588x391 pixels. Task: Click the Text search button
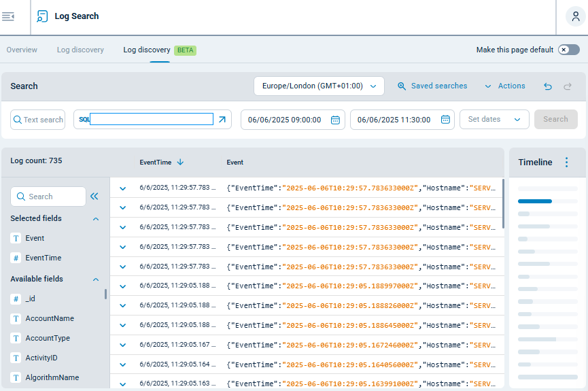[37, 120]
